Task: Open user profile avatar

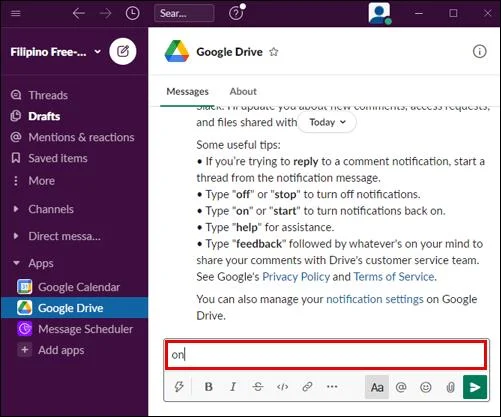Action: pyautogui.click(x=379, y=13)
